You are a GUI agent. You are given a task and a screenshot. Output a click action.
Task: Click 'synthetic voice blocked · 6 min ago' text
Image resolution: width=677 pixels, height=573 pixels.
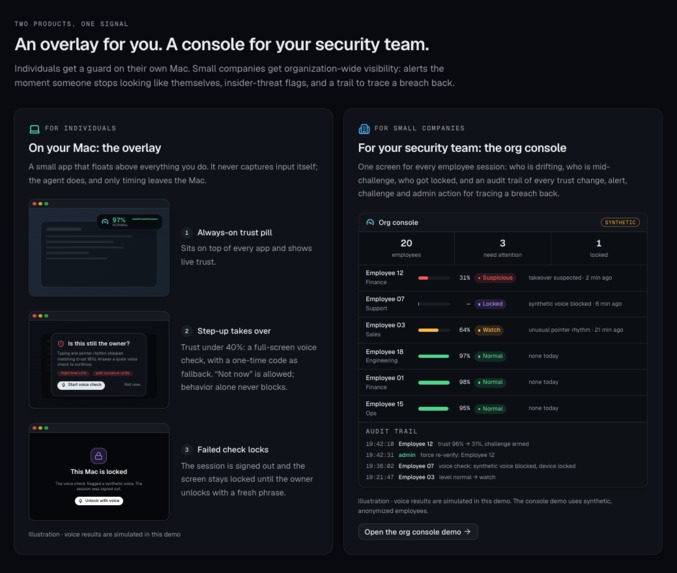pos(575,304)
